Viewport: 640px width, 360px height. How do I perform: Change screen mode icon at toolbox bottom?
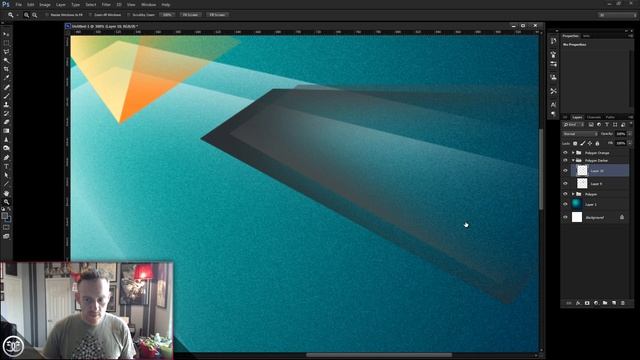[x=6, y=236]
